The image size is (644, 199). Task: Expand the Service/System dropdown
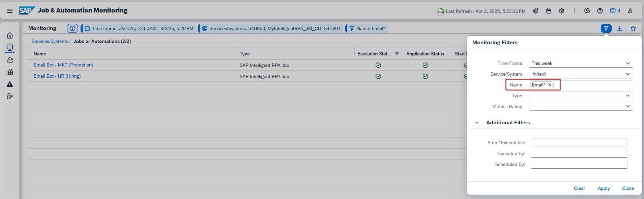pyautogui.click(x=581, y=74)
